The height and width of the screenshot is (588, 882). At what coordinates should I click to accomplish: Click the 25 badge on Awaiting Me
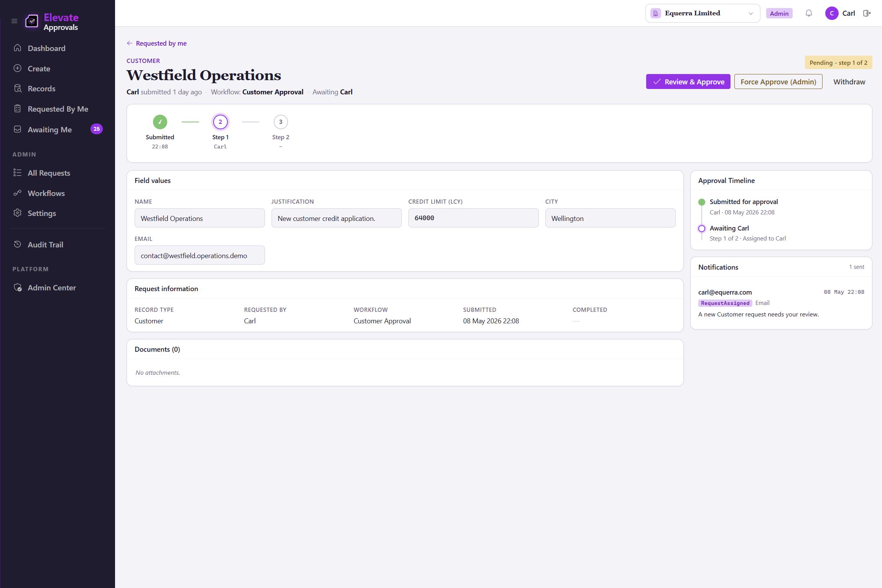point(97,129)
